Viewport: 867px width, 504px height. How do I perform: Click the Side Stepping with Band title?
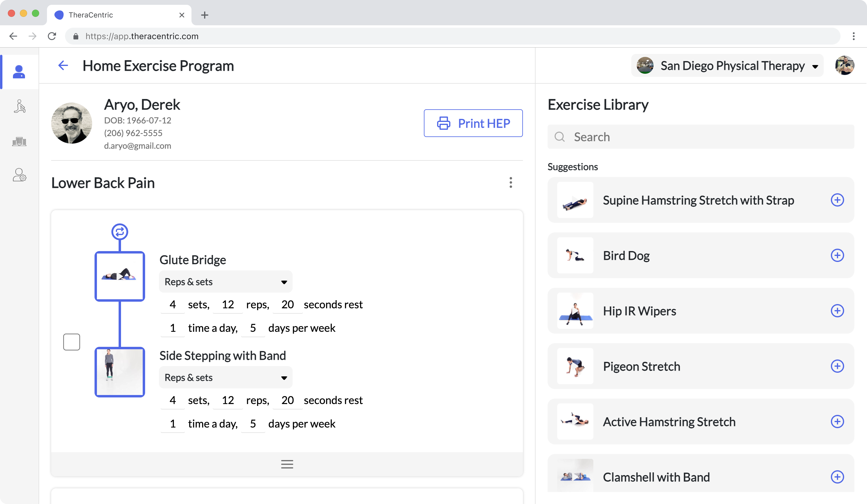click(222, 355)
